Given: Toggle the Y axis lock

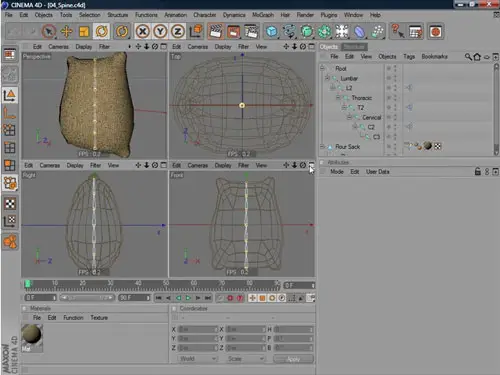Looking at the screenshot, I should point(160,31).
